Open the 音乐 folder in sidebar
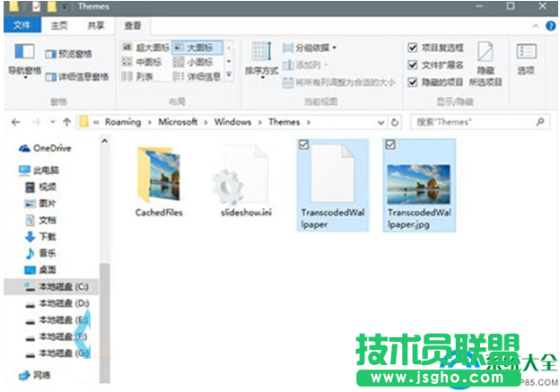Screen dimensions: 560x392 [x=40, y=254]
